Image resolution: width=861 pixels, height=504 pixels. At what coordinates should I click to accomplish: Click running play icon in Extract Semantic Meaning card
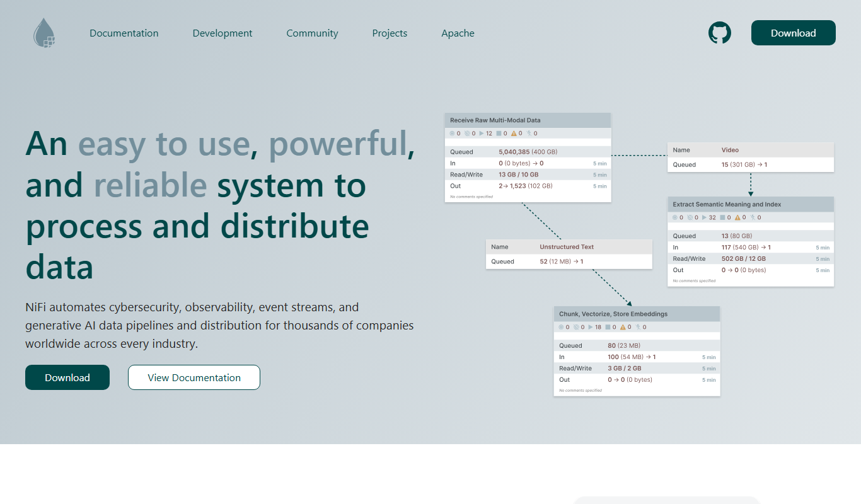(704, 218)
